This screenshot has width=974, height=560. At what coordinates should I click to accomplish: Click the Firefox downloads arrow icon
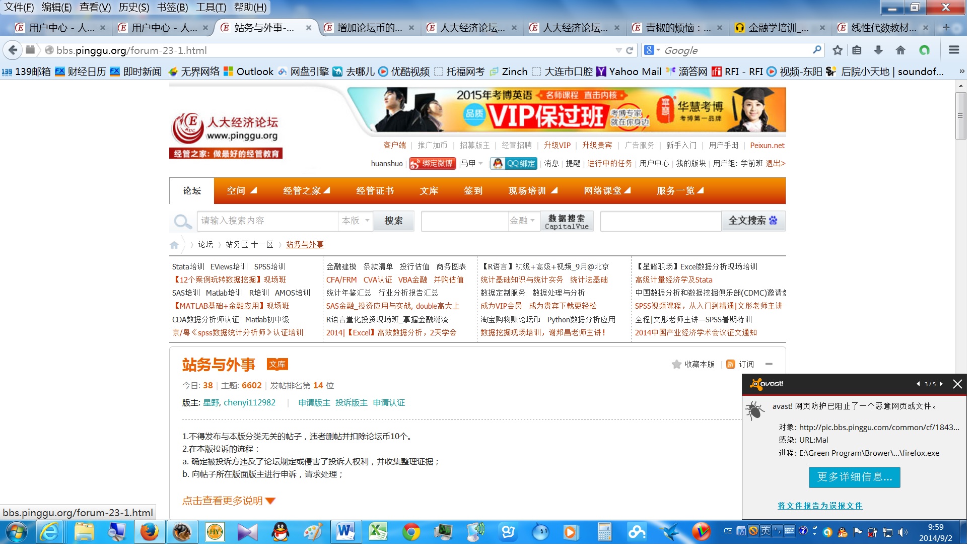click(x=878, y=50)
